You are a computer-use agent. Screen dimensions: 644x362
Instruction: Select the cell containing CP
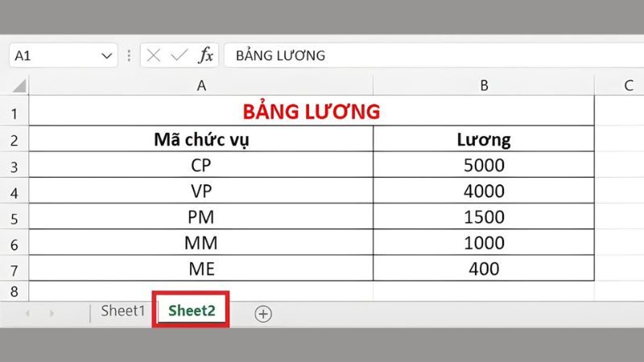point(201,165)
